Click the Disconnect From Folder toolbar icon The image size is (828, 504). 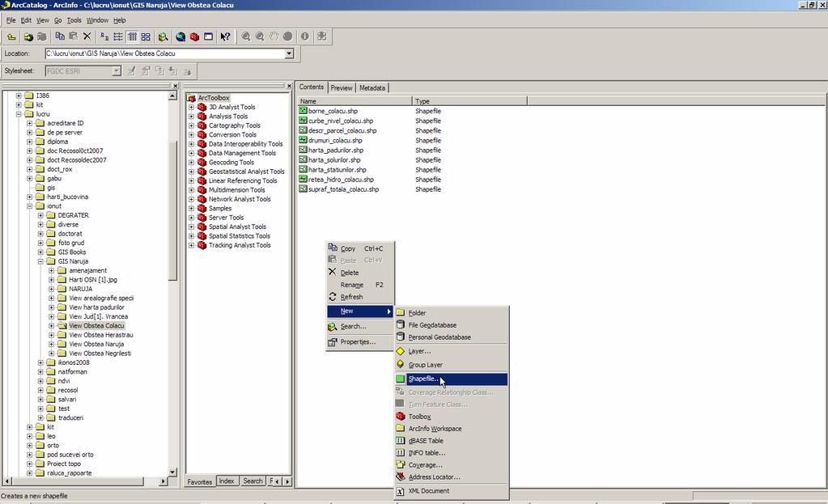pyautogui.click(x=42, y=36)
